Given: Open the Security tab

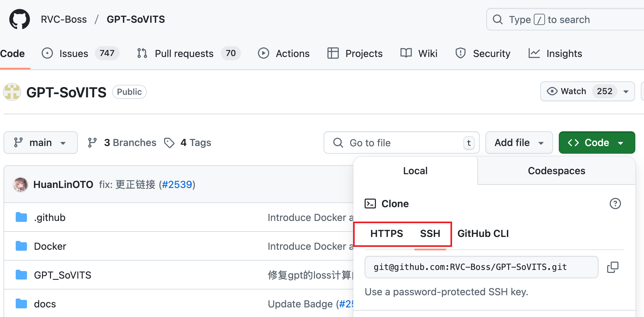Looking at the screenshot, I should 483,53.
